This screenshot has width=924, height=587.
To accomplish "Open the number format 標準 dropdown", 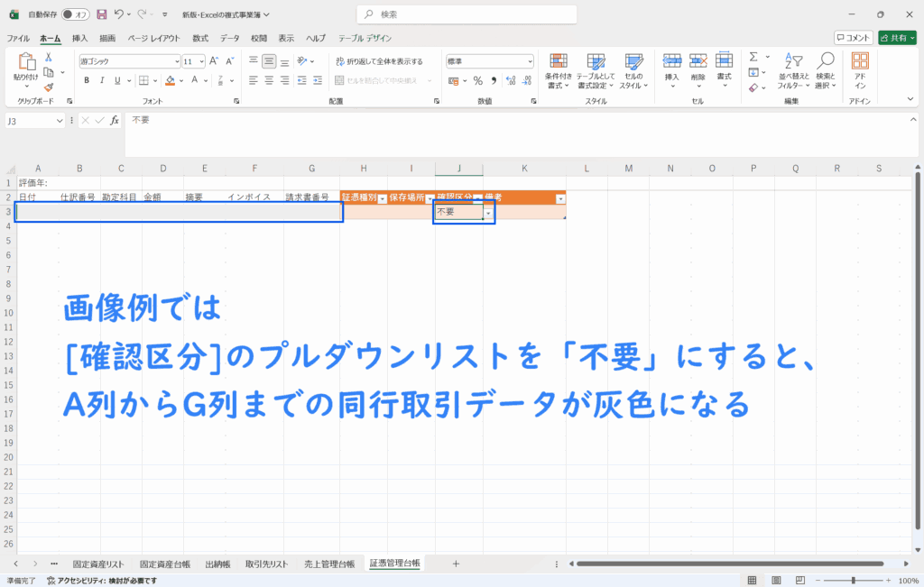I will (x=529, y=61).
